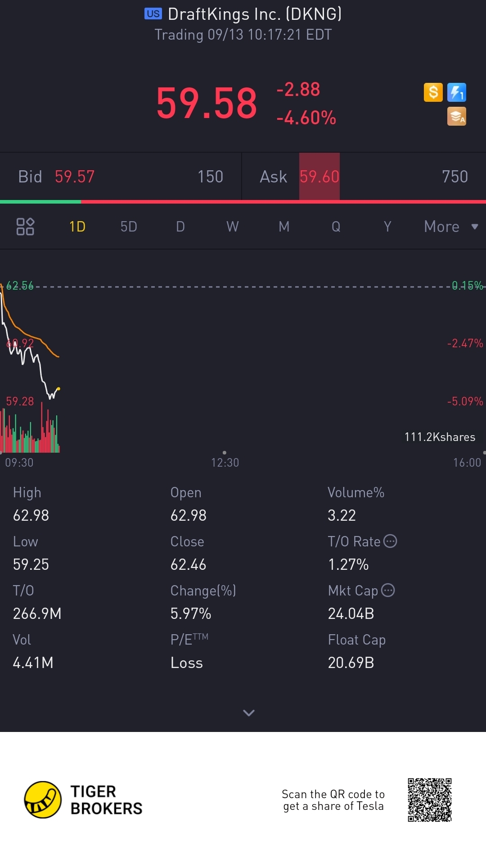Tap the 12:30 time axis marker
The width and height of the screenshot is (486, 868).
[x=225, y=463]
